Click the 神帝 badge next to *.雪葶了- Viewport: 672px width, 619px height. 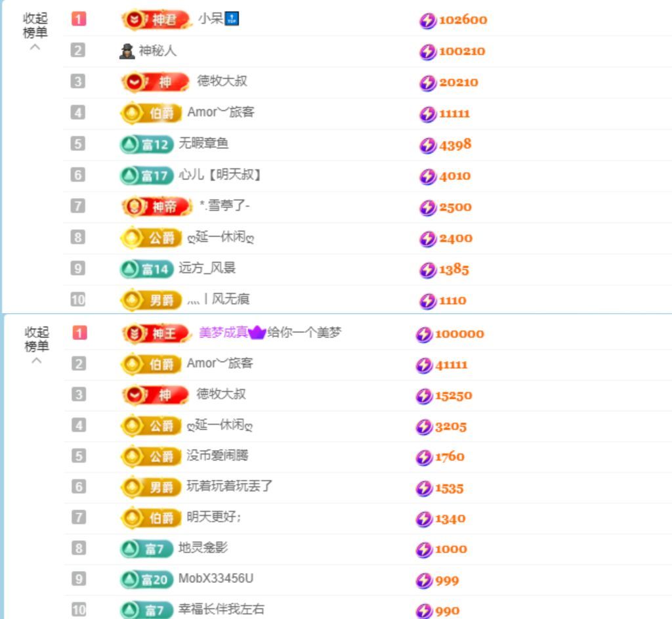[156, 207]
